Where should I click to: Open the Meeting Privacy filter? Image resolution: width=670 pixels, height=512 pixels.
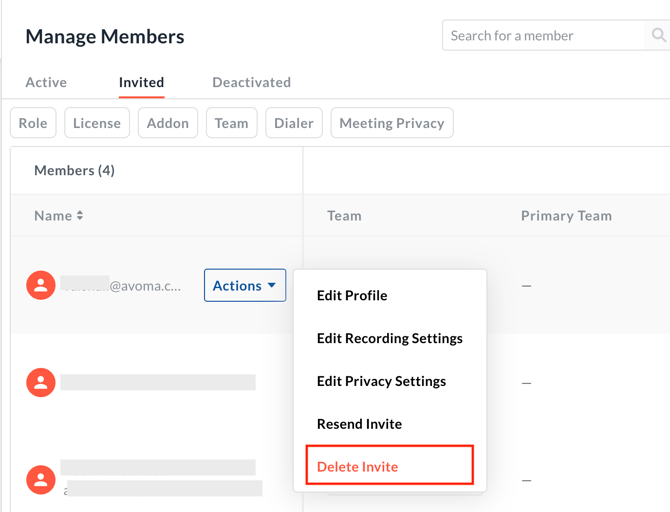(x=392, y=123)
